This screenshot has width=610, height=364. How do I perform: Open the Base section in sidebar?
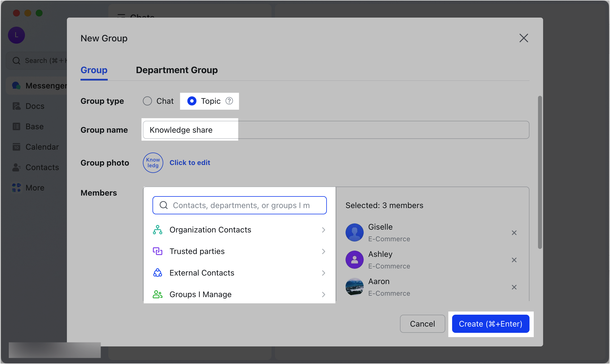click(34, 126)
